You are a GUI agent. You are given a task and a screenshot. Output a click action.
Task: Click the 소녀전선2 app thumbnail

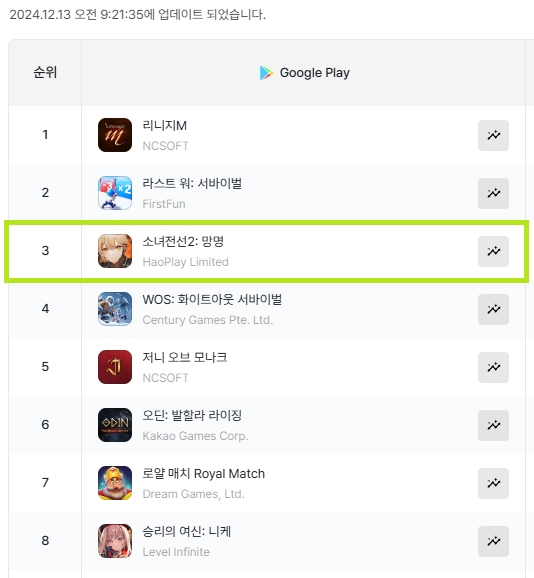115,251
